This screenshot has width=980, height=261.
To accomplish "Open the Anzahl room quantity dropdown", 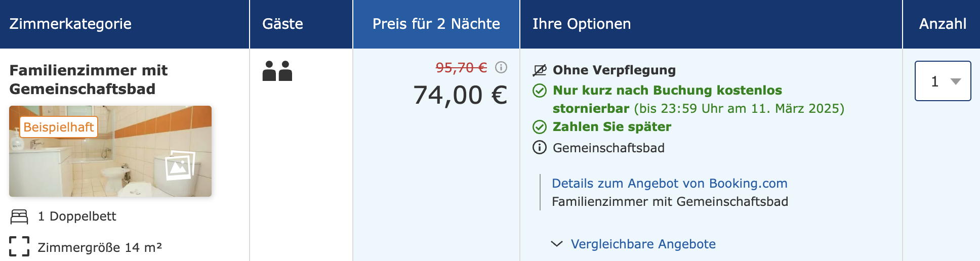I will pos(943,81).
